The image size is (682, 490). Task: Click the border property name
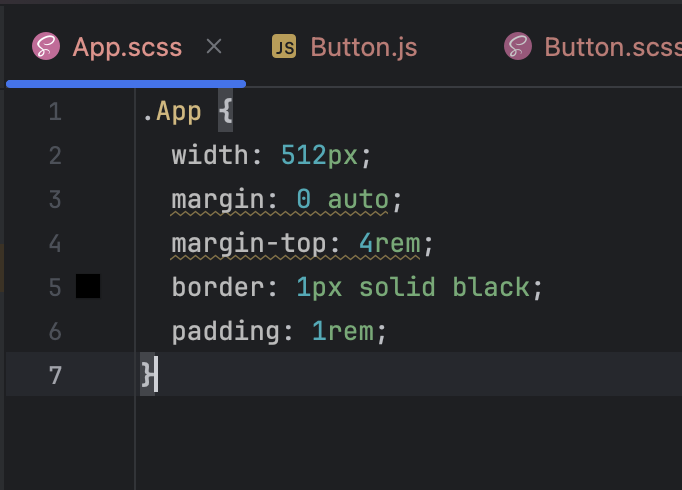[218, 287]
